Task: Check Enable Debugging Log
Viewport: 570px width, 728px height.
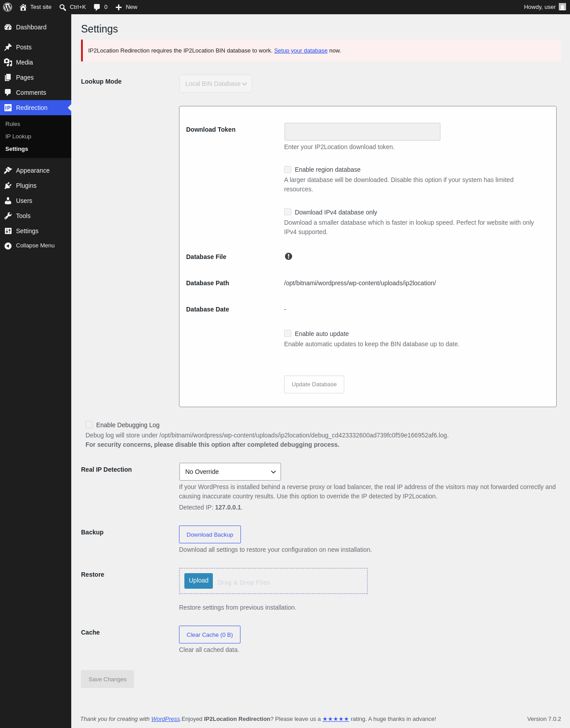Action: [x=89, y=425]
